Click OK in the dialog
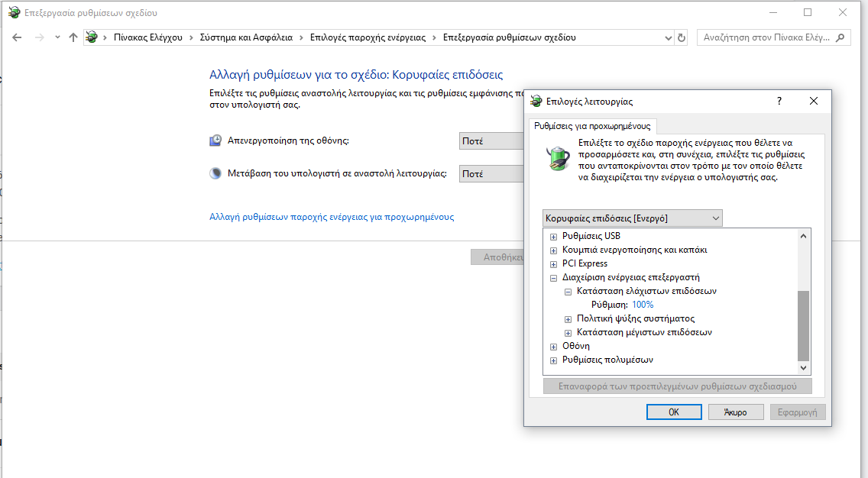868x478 pixels. click(x=674, y=412)
